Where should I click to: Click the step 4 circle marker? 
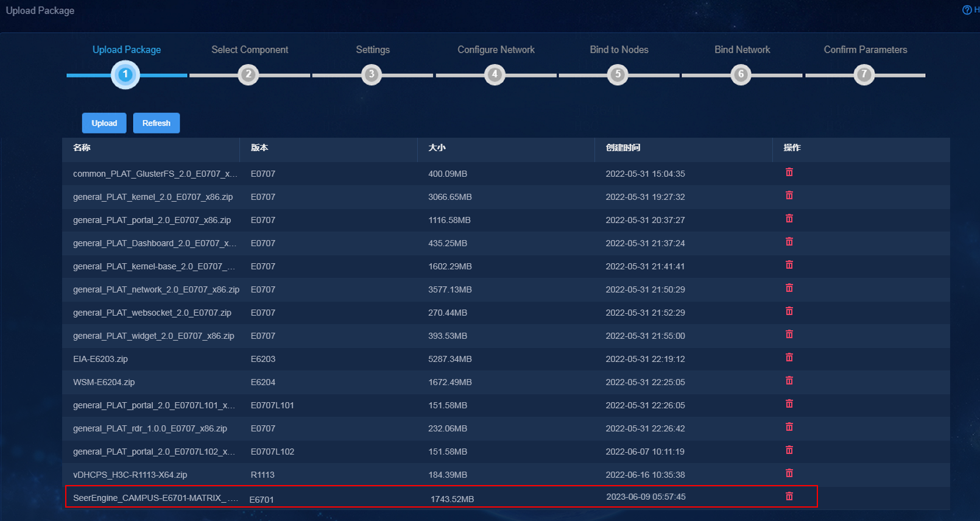[495, 75]
